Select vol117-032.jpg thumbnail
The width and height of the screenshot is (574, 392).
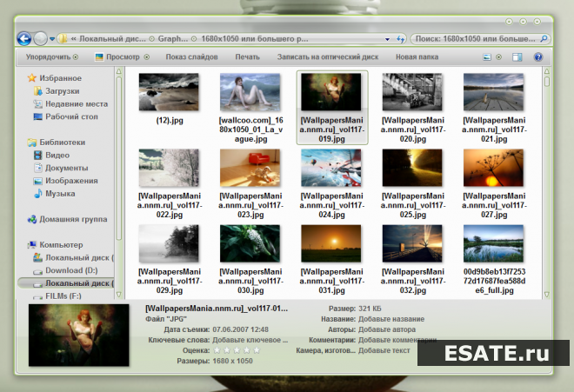[412, 243]
